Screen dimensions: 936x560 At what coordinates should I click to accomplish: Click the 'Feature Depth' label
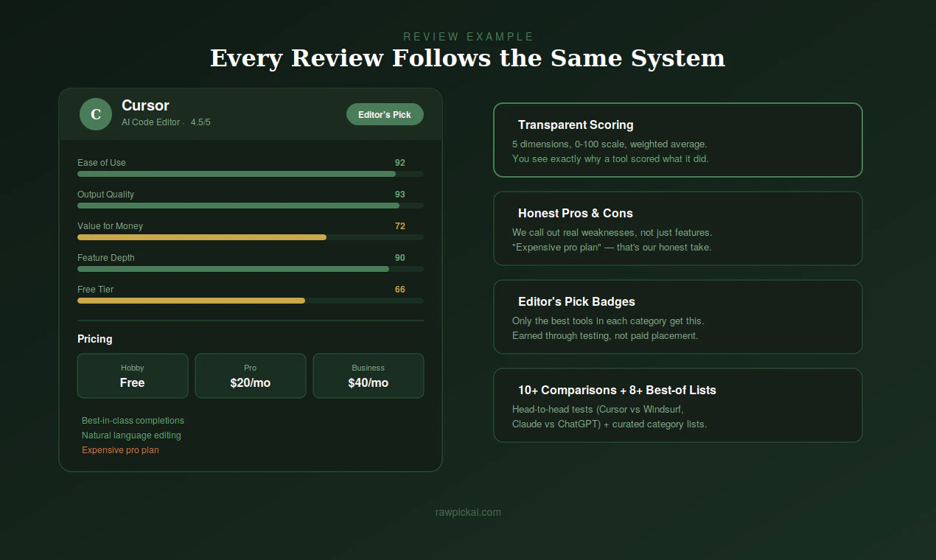click(106, 258)
